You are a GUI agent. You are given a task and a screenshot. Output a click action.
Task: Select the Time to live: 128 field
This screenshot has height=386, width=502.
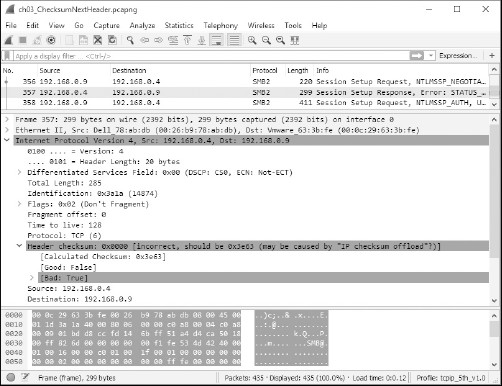pyautogui.click(x=64, y=225)
